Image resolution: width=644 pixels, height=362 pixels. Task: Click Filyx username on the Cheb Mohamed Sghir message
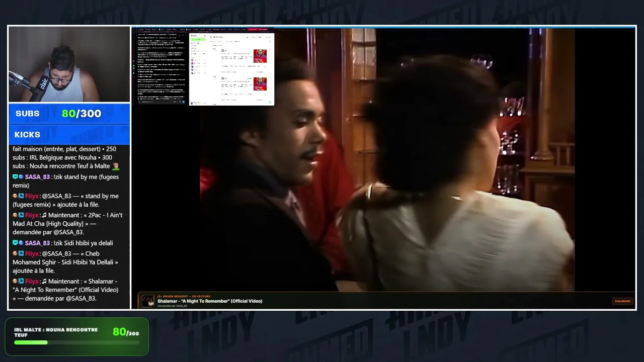32,254
